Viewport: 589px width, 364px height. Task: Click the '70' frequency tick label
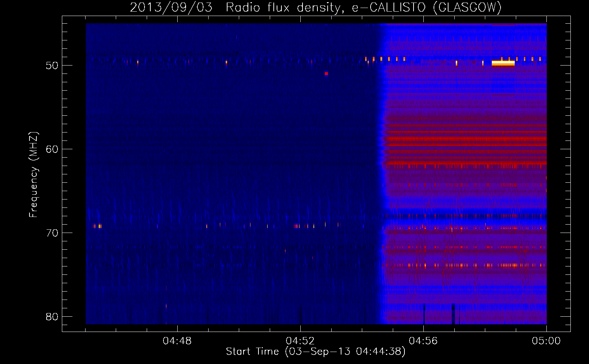click(x=52, y=233)
